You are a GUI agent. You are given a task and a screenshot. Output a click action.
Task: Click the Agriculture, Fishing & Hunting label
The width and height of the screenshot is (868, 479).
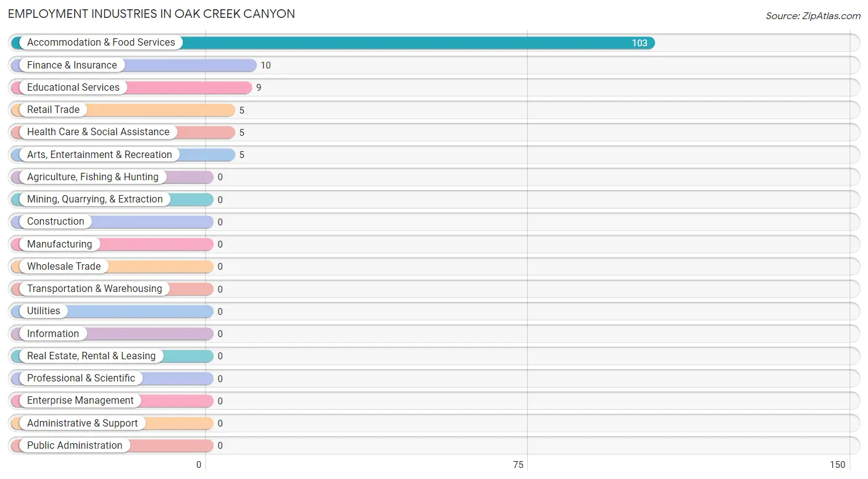pyautogui.click(x=93, y=177)
